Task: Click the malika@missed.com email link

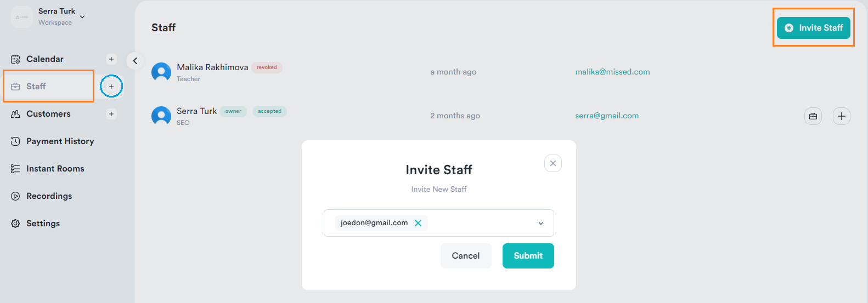Action: pyautogui.click(x=612, y=72)
